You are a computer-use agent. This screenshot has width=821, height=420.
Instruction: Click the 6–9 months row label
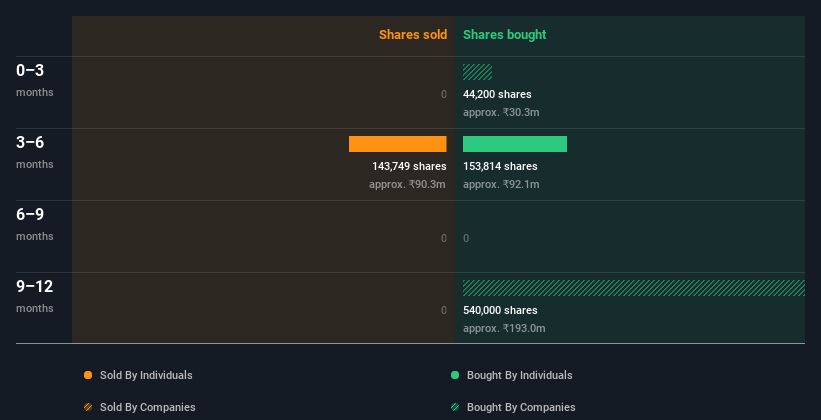coord(35,224)
